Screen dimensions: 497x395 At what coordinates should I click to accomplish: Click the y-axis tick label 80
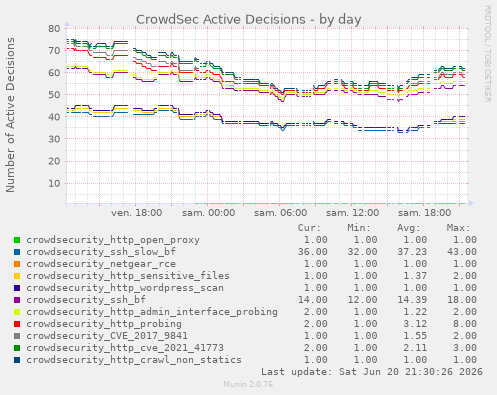click(x=54, y=28)
